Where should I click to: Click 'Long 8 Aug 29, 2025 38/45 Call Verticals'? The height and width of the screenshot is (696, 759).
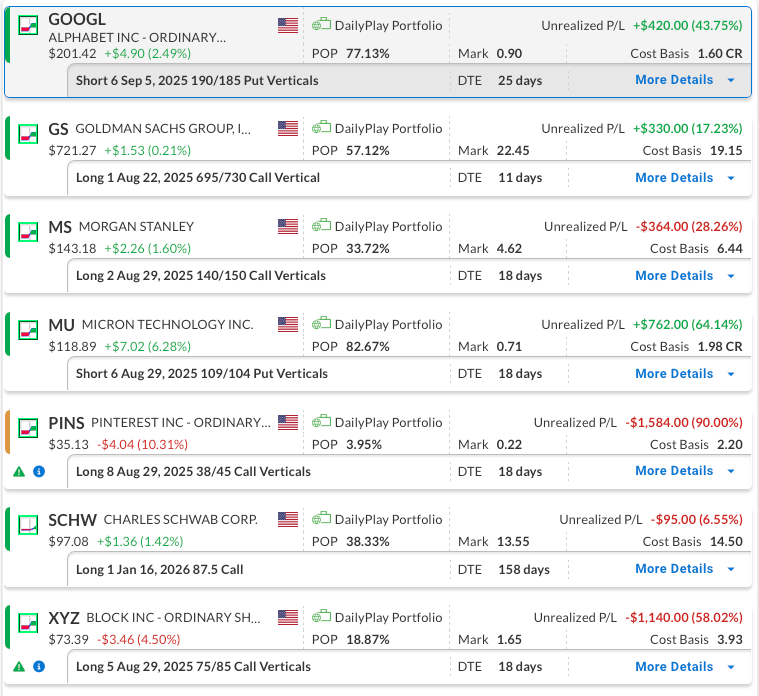[x=193, y=471]
